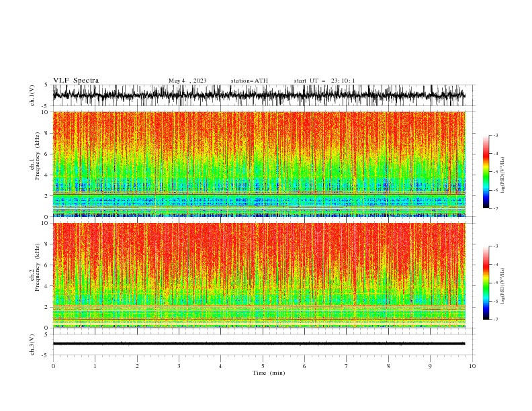Click the "ch.2 Frequency (kHz)" axis label
The height and width of the screenshot is (411, 532).
35,267
